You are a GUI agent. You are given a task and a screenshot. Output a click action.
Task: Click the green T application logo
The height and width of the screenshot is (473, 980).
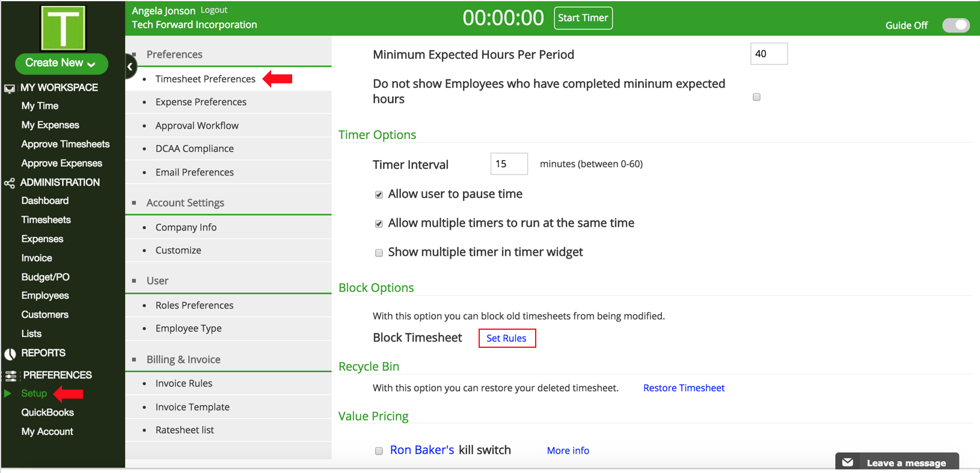63,28
